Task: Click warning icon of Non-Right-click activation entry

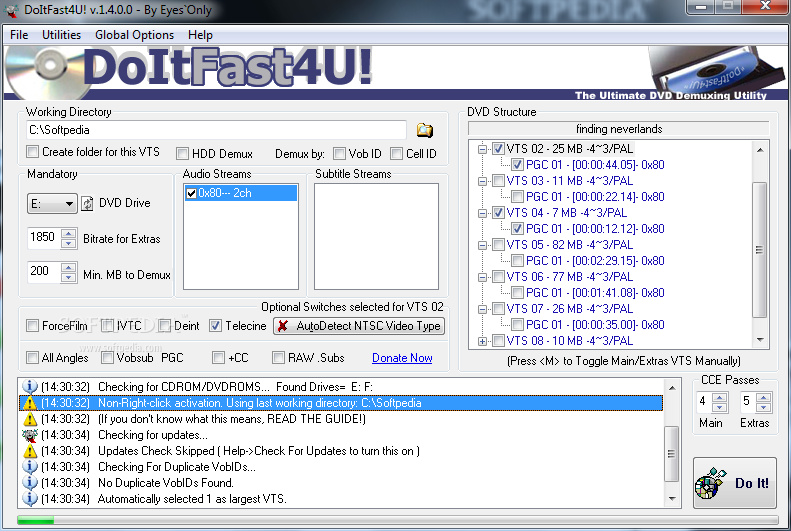Action: pyautogui.click(x=30, y=403)
